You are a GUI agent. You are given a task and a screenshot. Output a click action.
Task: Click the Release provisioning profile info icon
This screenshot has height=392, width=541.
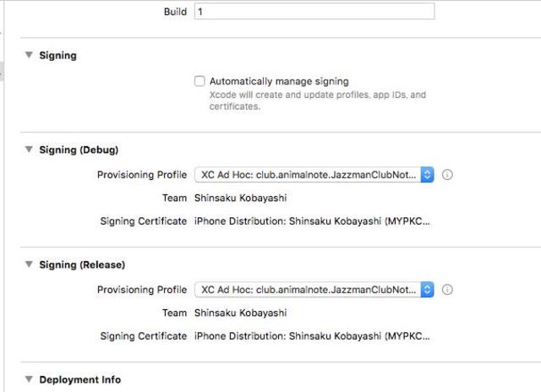[x=447, y=290]
